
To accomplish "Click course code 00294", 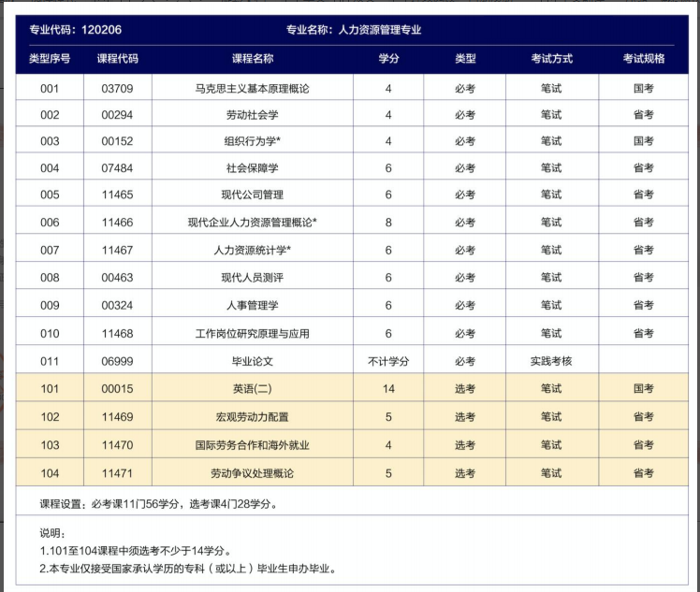I will pos(117,115).
